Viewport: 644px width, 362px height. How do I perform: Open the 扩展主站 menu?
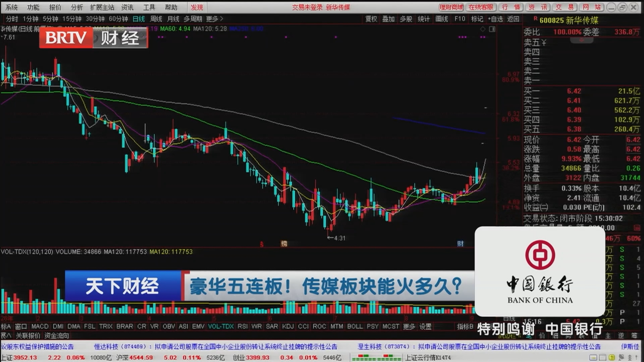(x=102, y=7)
